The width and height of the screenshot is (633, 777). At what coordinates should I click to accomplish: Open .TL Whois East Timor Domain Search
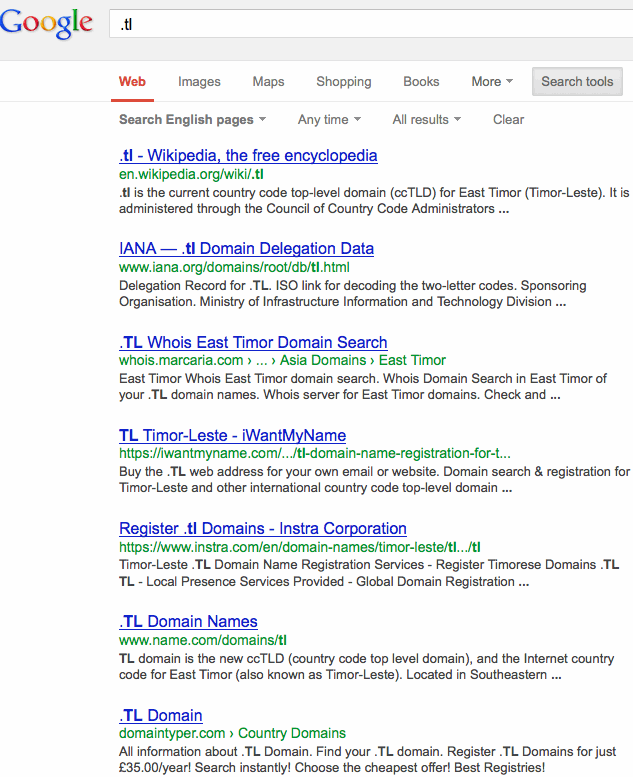pyautogui.click(x=253, y=342)
